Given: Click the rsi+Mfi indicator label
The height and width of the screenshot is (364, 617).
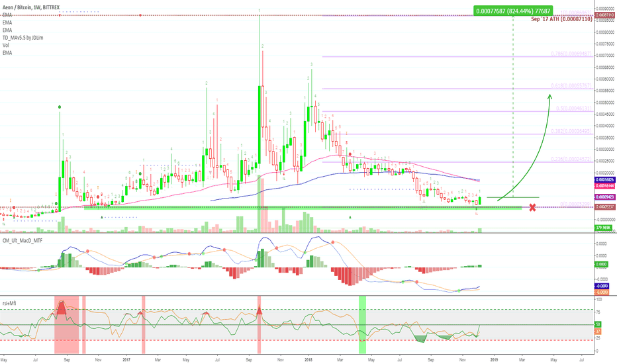Looking at the screenshot, I should click(x=9, y=303).
